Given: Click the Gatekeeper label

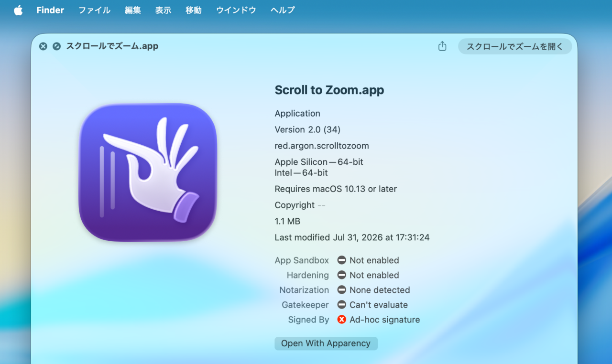Looking at the screenshot, I should (x=305, y=305).
